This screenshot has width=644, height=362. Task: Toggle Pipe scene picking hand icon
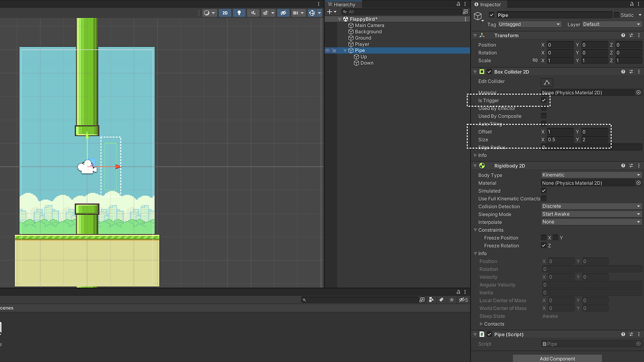click(334, 50)
